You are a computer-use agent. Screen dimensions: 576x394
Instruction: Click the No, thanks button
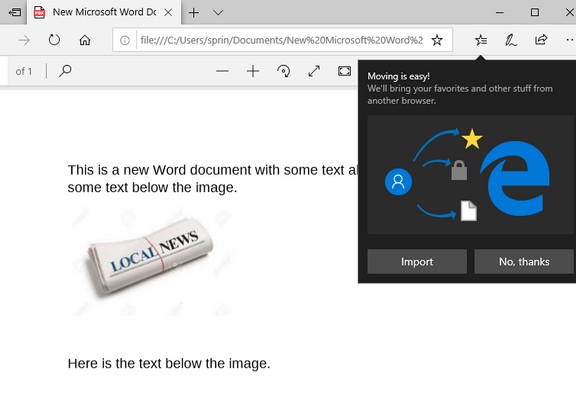tap(524, 261)
